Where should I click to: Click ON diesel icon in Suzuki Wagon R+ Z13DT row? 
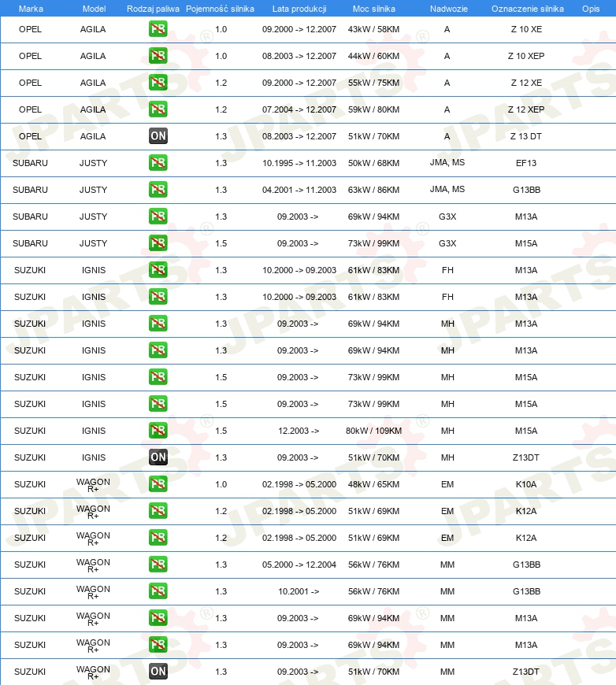158,672
